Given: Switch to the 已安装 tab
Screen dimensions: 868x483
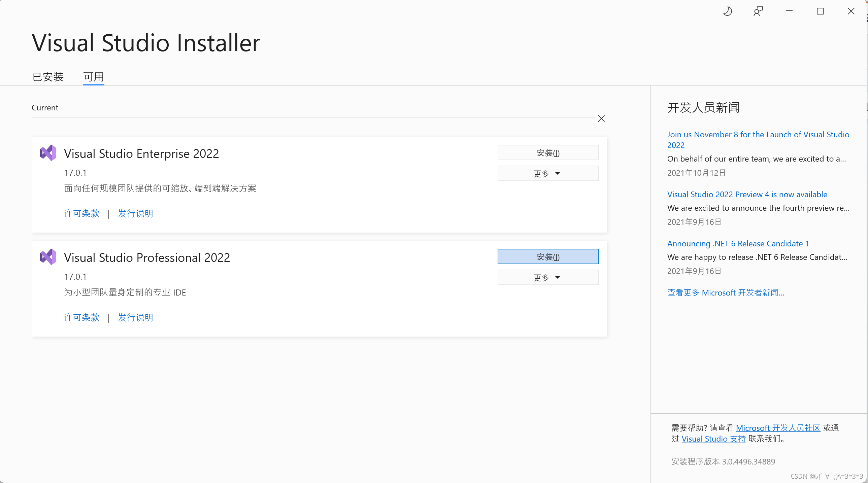Looking at the screenshot, I should pyautogui.click(x=48, y=77).
